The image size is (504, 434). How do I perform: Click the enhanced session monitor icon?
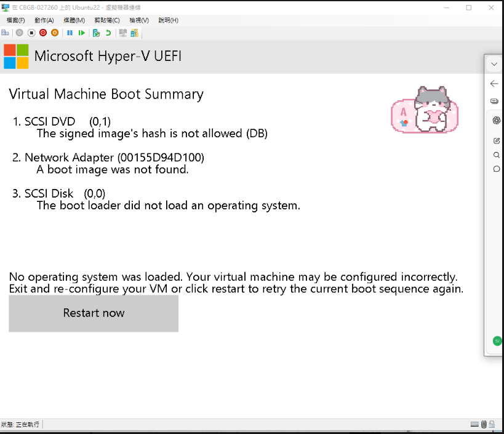coord(123,33)
